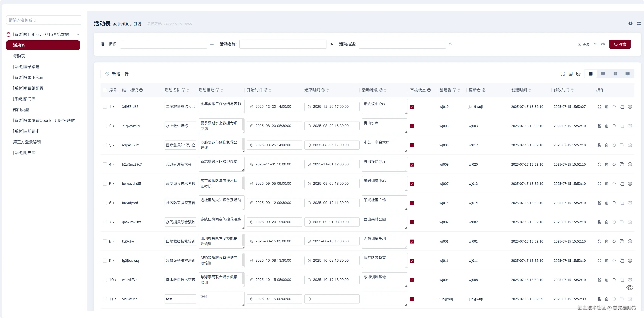644x318 pixels.
Task: Open 考勤表 in the sidebar
Action: [19, 56]
